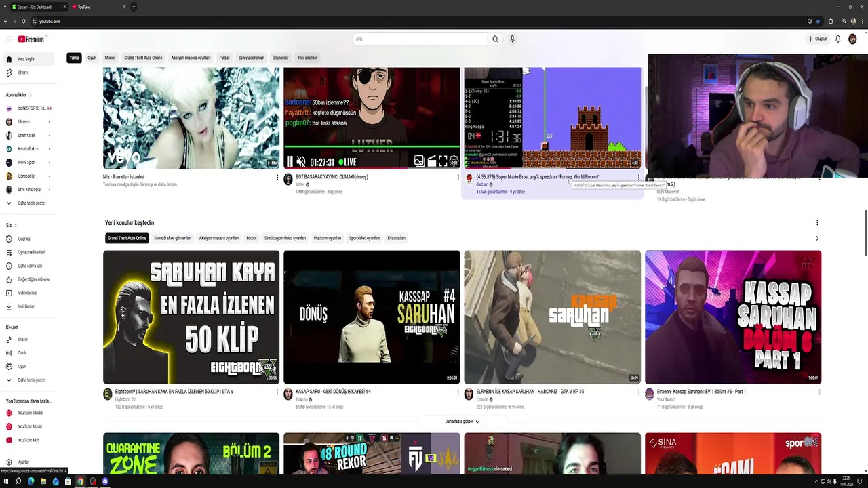The height and width of the screenshot is (488, 868).
Task: Open the NOW Spor subscription channel
Action: click(x=27, y=163)
